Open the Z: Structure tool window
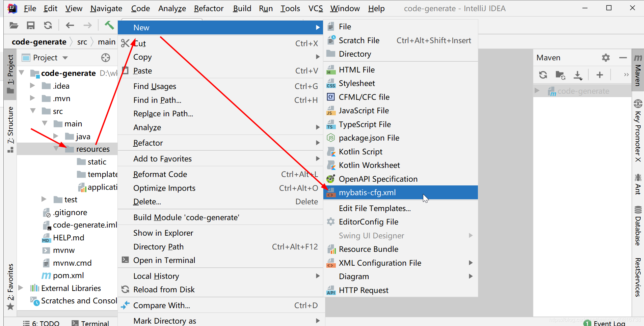 [10, 130]
